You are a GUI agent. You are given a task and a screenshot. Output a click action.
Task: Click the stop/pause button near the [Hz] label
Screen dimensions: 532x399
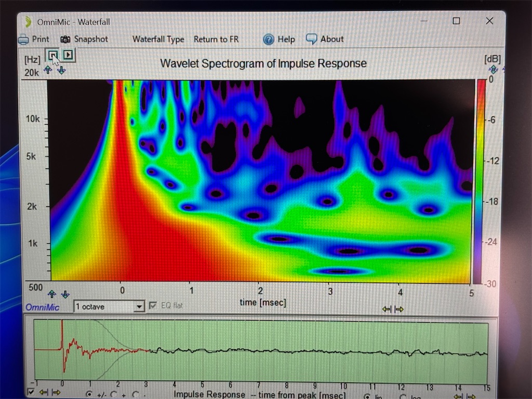tap(53, 55)
